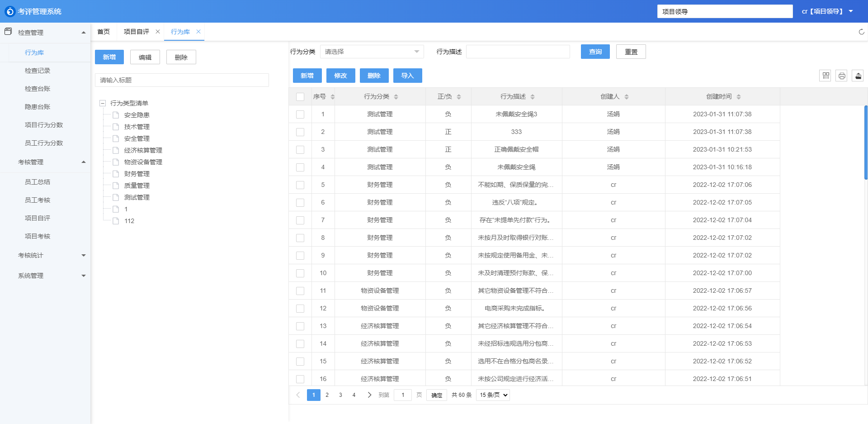
Task: Check the row 3 正确佩戴安全帽 checkbox
Action: click(x=300, y=150)
